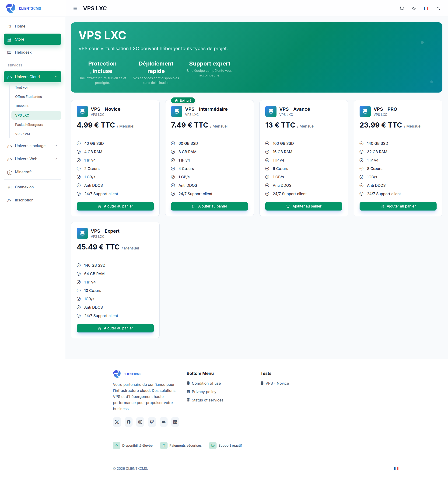Open the shopping cart icon in header

pyautogui.click(x=402, y=8)
